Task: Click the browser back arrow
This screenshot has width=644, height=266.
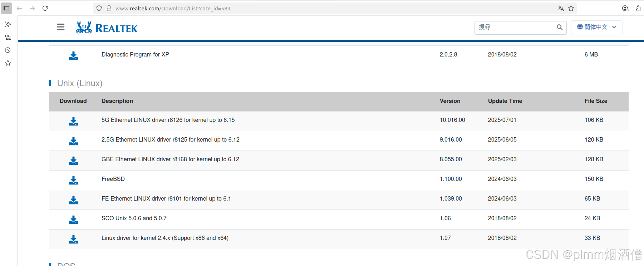Action: coord(19,8)
